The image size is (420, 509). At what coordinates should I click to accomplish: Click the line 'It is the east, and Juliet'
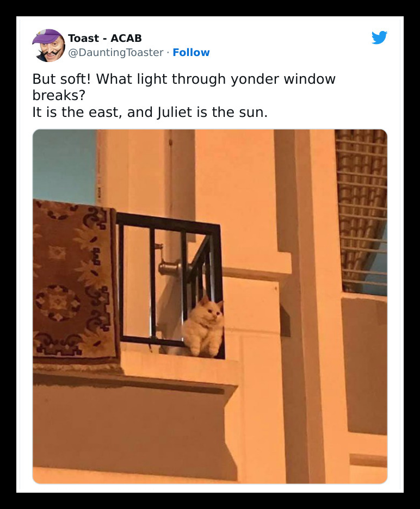click(x=150, y=113)
